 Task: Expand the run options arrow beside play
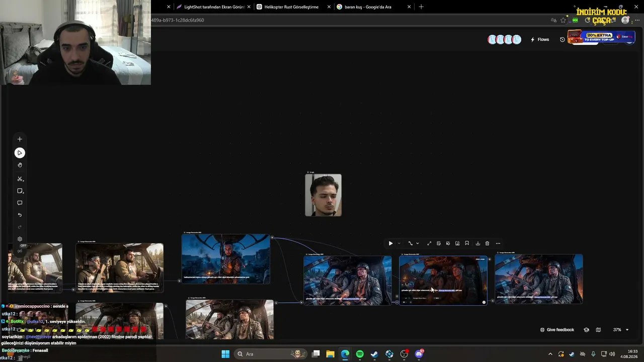(399, 243)
